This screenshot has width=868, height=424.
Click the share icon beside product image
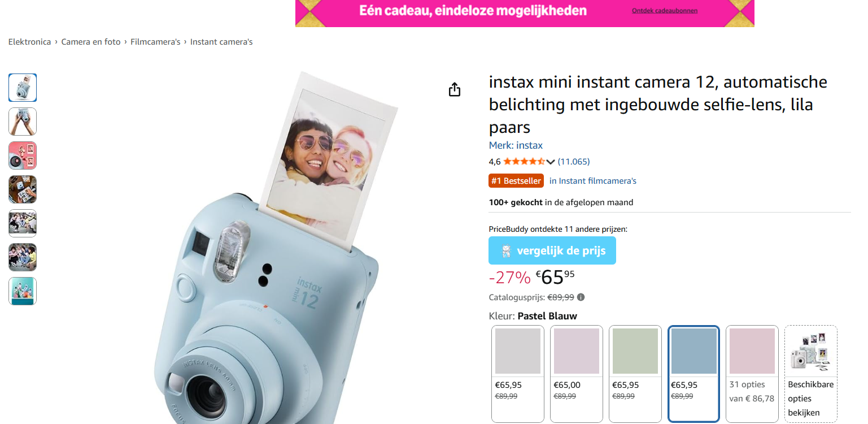pyautogui.click(x=455, y=90)
